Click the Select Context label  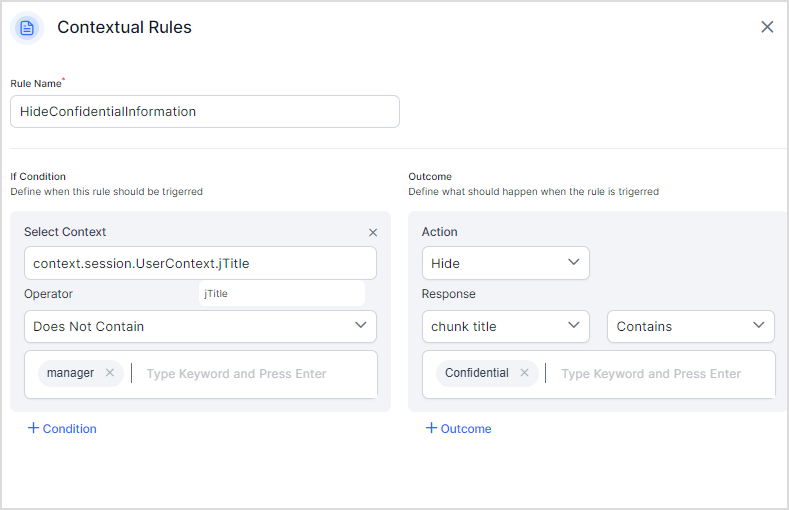[x=65, y=232]
